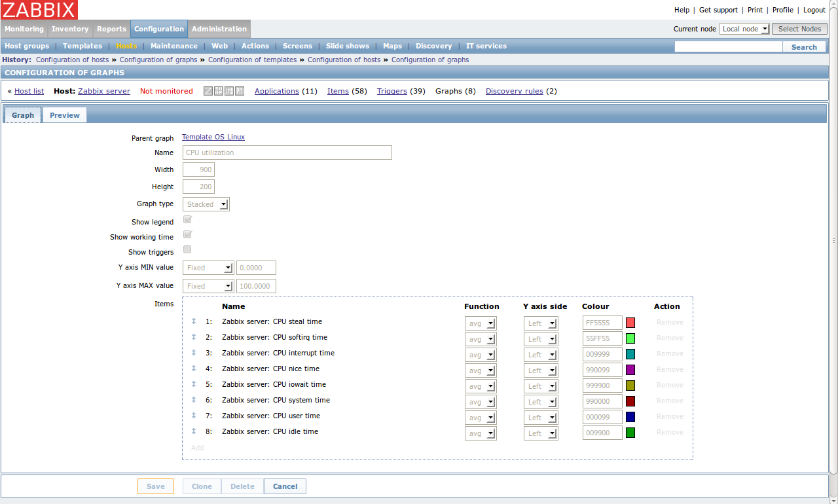Open the Monitoring menu

24,29
